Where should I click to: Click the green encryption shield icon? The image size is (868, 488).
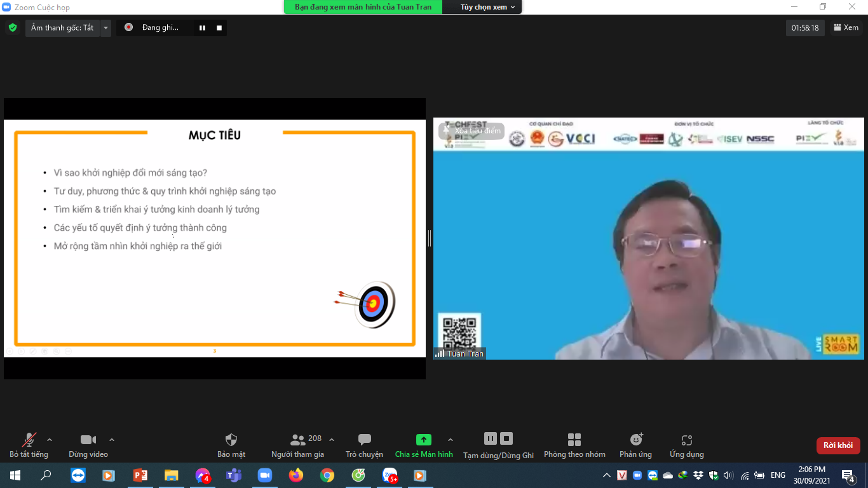pyautogui.click(x=12, y=27)
